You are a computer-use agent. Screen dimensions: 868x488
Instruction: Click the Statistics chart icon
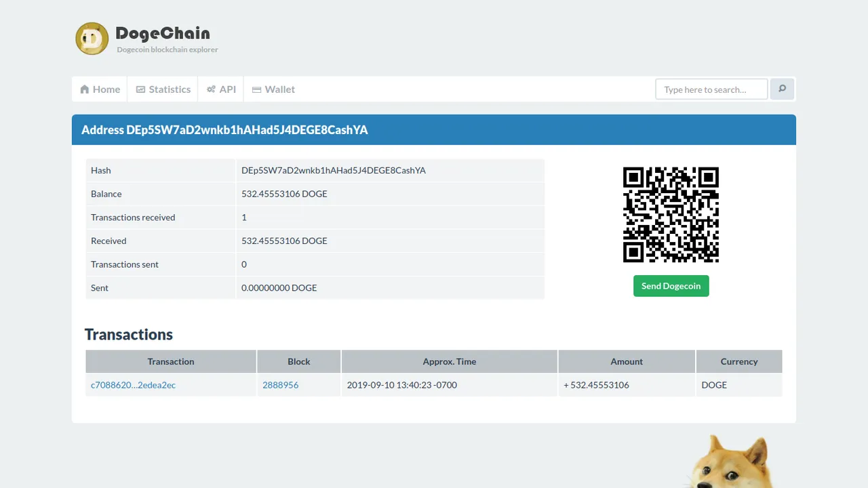point(140,89)
